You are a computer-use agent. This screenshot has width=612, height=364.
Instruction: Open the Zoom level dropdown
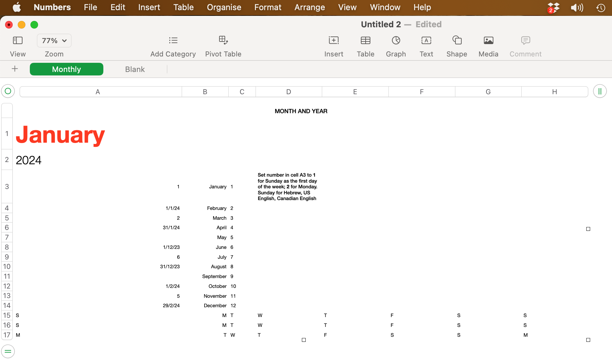pos(54,41)
